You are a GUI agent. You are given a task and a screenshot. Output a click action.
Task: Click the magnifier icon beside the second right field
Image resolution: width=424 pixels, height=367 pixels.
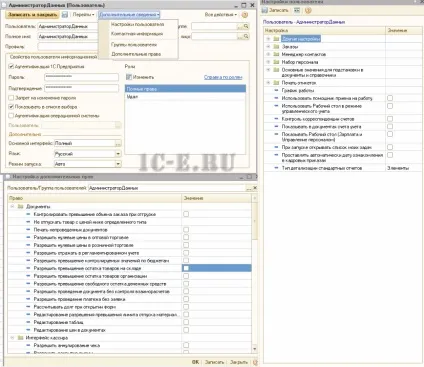[246, 36]
